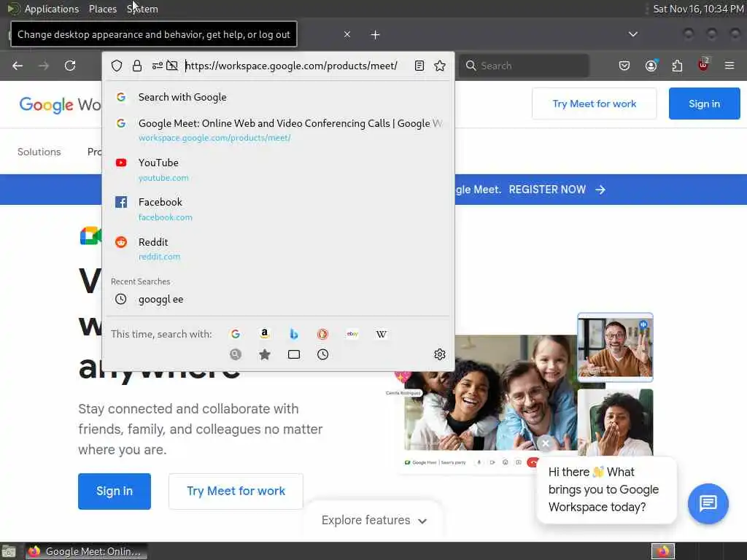Click Try Meet for work in header

coord(594,104)
